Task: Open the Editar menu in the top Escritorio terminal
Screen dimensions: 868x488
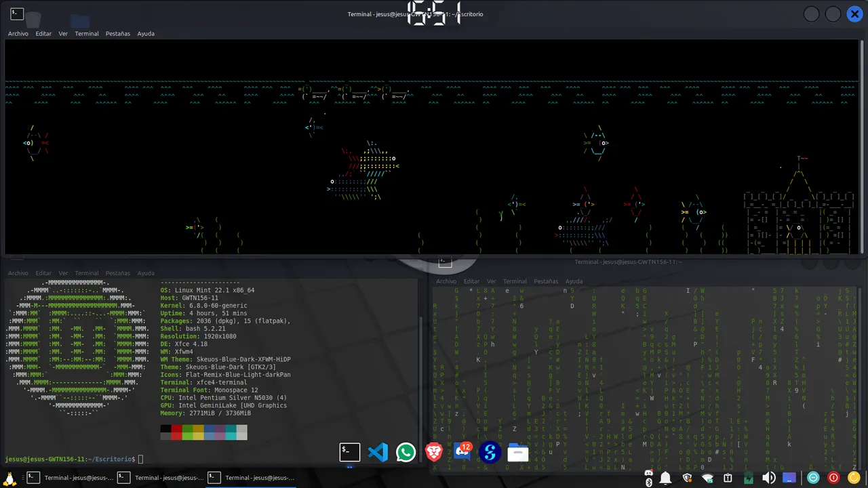Action: pyautogui.click(x=43, y=33)
